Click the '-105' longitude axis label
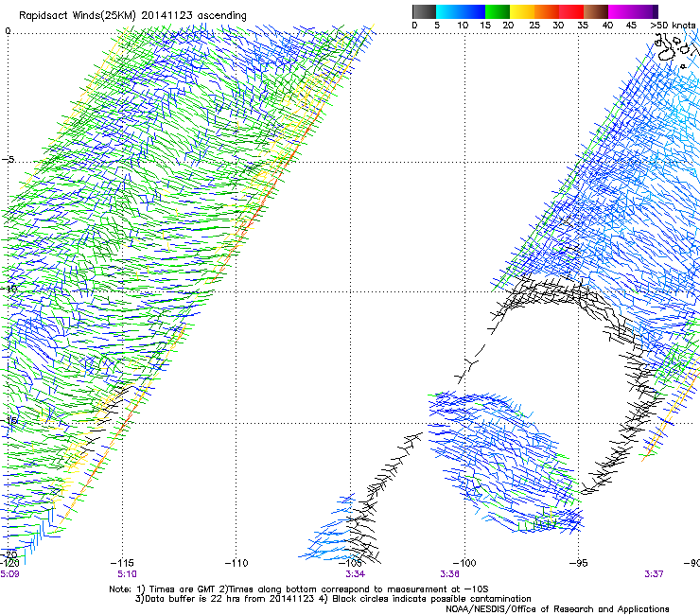Screen dimensions: 700x615 pyautogui.click(x=350, y=563)
